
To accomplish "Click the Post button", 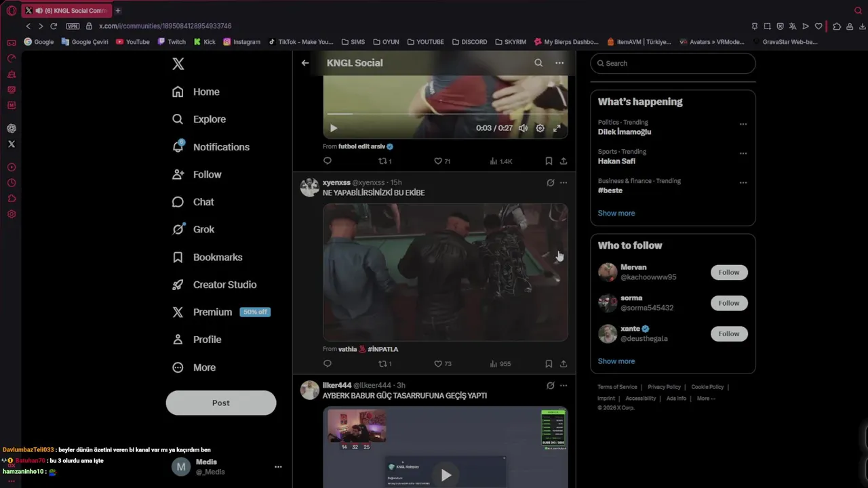I will click(x=221, y=403).
